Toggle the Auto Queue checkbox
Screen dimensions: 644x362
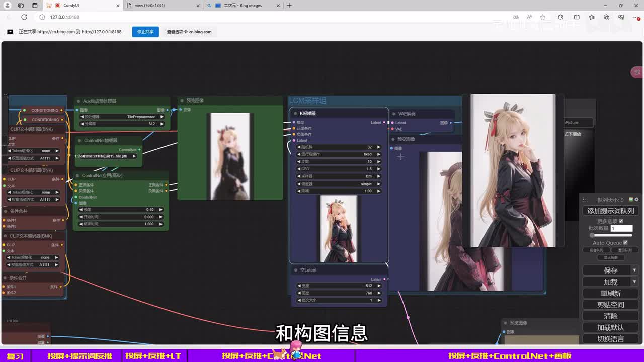[x=625, y=243]
